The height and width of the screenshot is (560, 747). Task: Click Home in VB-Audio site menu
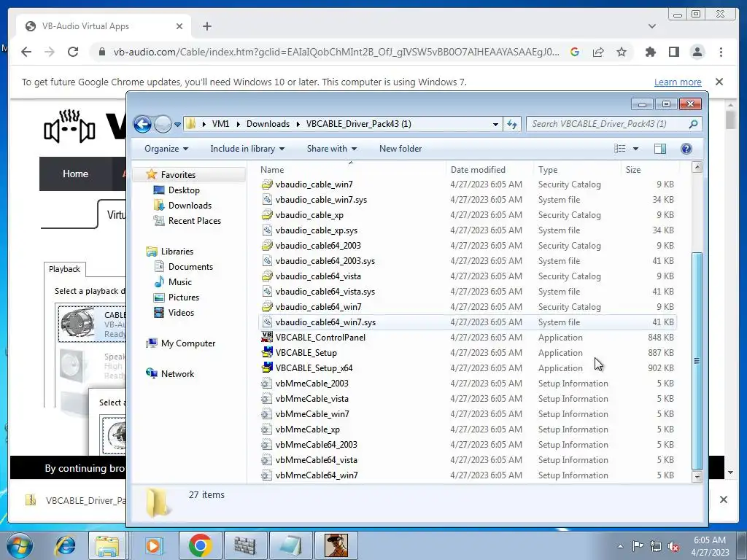coord(75,174)
